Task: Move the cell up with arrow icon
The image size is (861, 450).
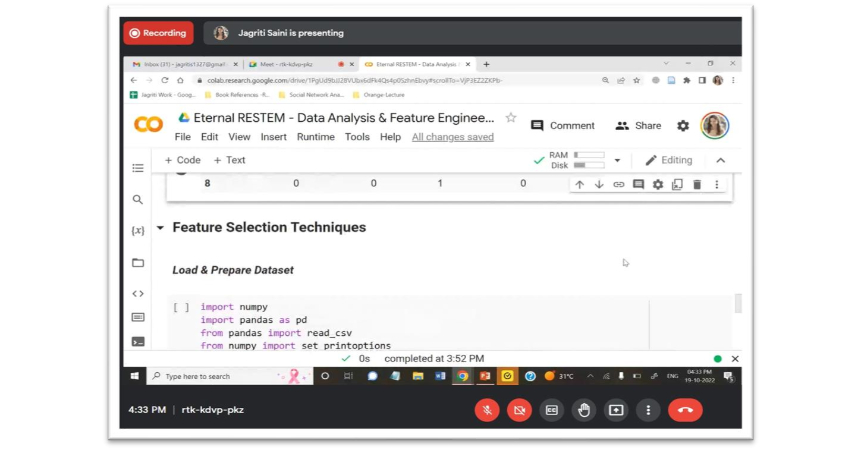Action: tap(580, 185)
